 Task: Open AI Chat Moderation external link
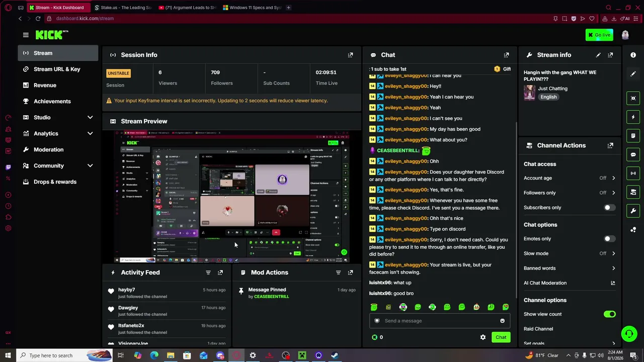pos(613,283)
